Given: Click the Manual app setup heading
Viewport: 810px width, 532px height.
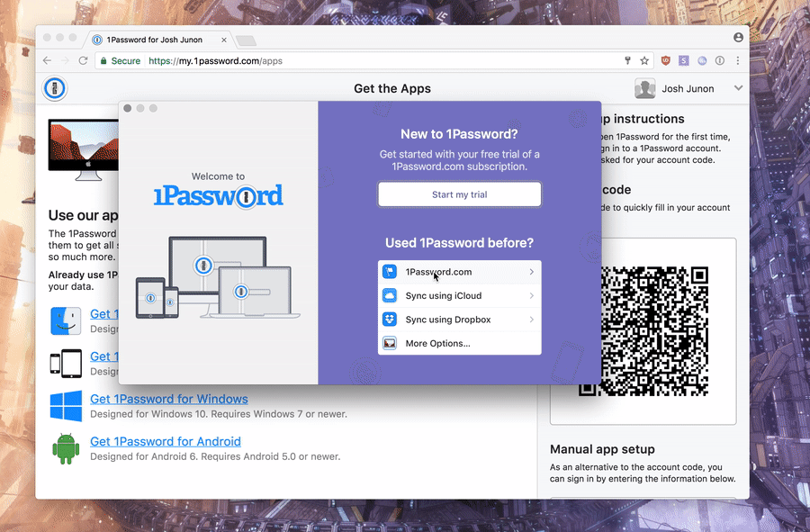Looking at the screenshot, I should tap(602, 449).
